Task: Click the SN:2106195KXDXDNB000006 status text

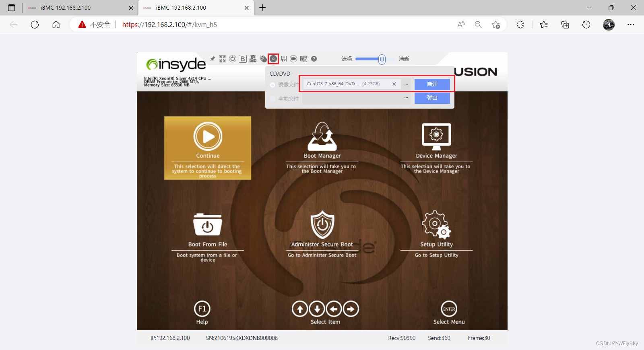Action: pyautogui.click(x=242, y=338)
